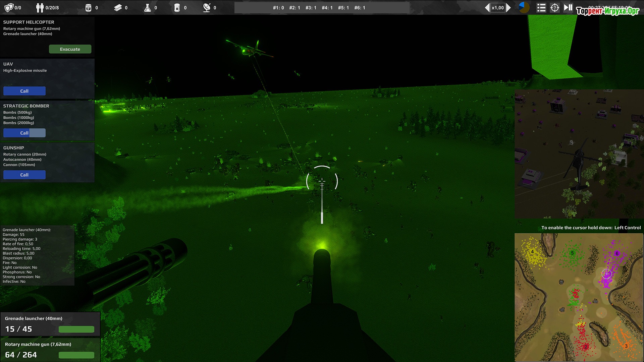Click the target help crosshair icon
Viewport: 644px width, 362px height.
click(x=554, y=7)
